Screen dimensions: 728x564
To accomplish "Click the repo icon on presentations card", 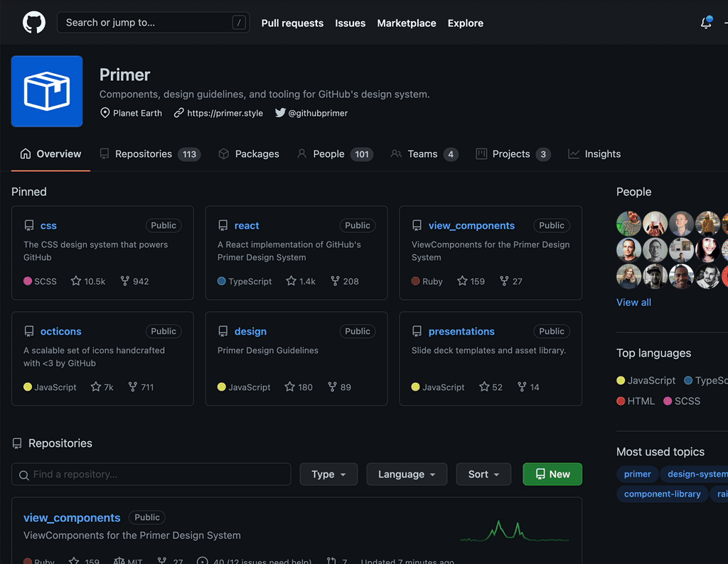I will pyautogui.click(x=417, y=331).
